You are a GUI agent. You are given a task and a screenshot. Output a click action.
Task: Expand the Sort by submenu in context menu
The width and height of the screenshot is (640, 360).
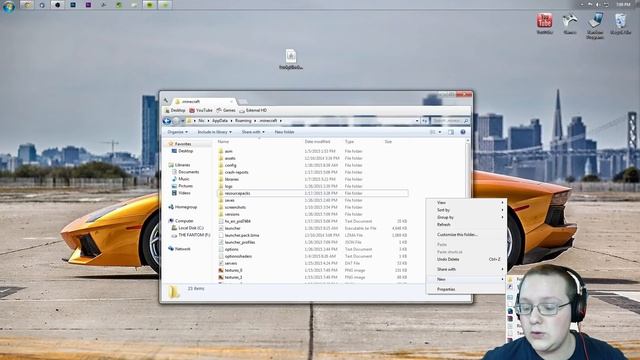tap(466, 210)
